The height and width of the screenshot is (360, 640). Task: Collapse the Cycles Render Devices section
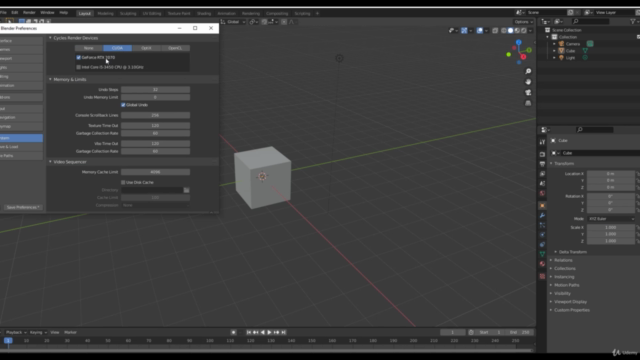click(x=50, y=38)
